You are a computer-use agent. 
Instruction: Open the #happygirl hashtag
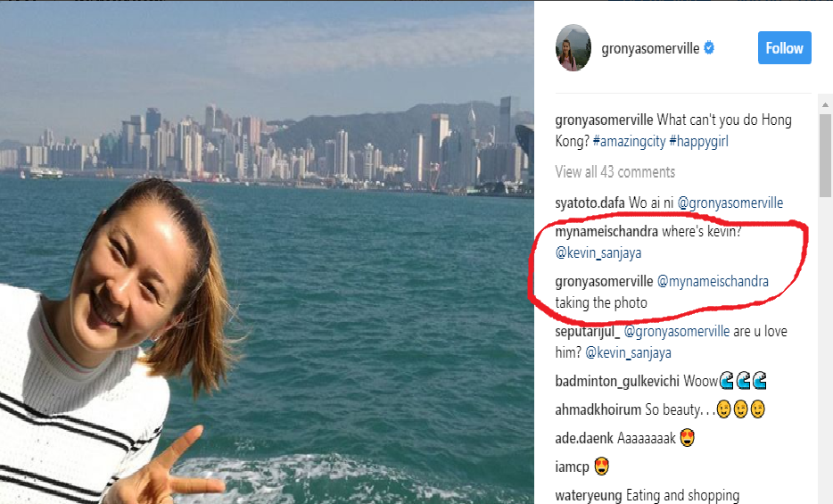(x=699, y=141)
